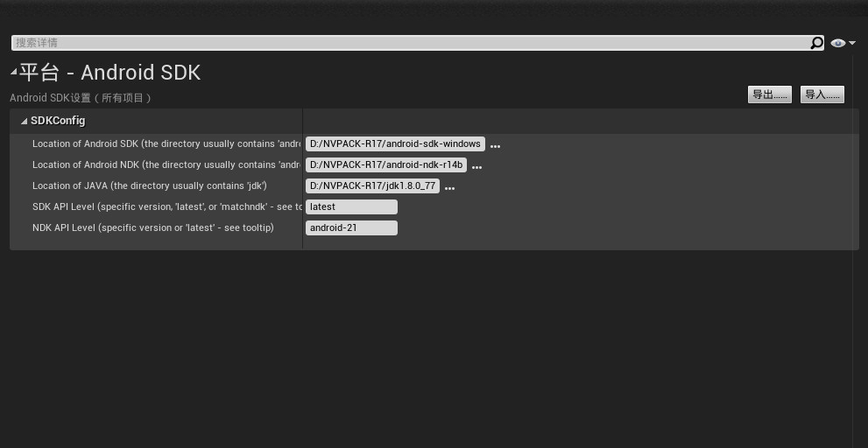Click the SDK API Level 'latest' field

pyautogui.click(x=351, y=206)
